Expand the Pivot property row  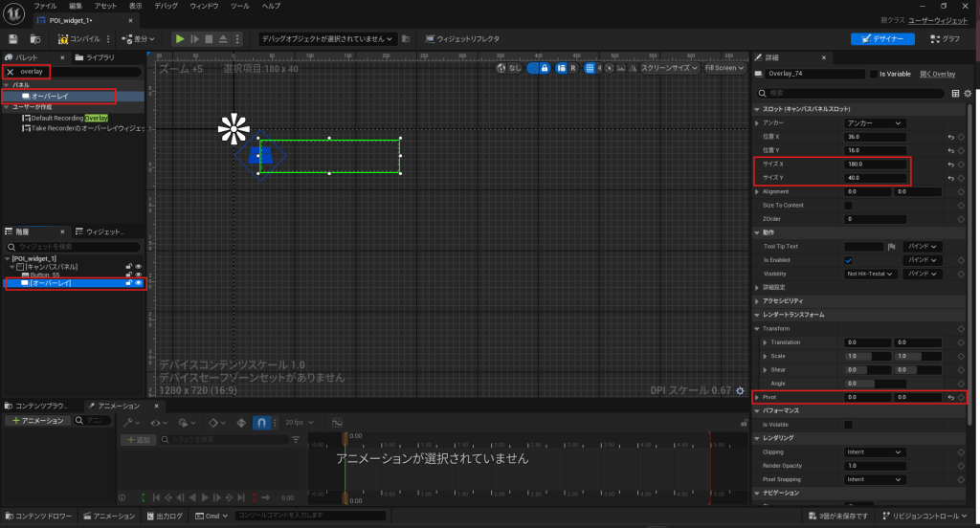pyautogui.click(x=758, y=397)
